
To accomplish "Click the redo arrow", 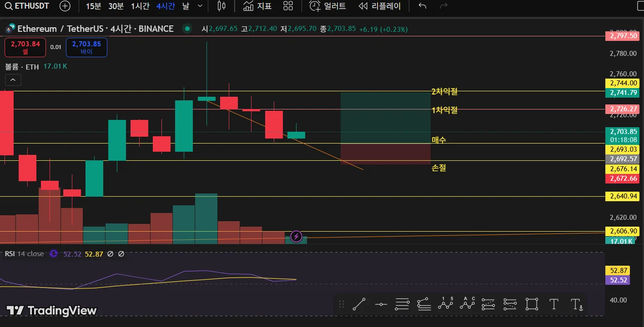I will tap(444, 6).
